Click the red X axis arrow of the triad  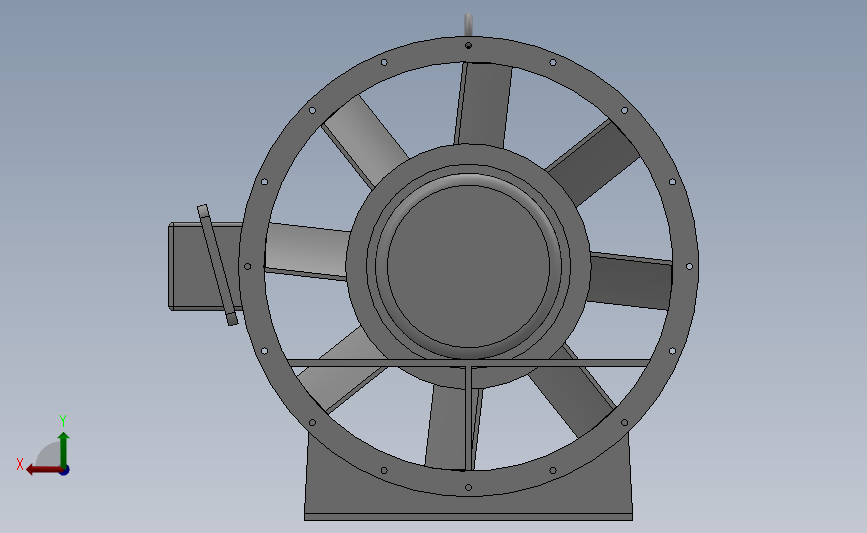[x=43, y=470]
